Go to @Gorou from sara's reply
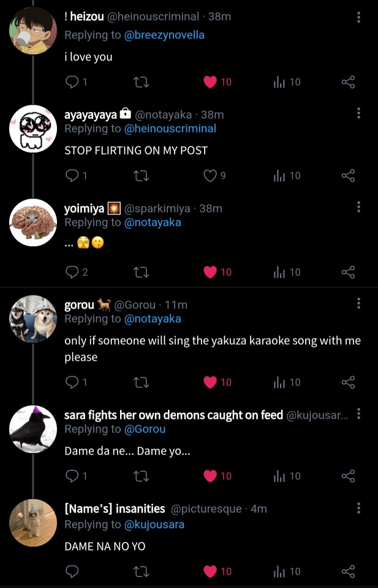The width and height of the screenshot is (378, 588). tap(145, 429)
